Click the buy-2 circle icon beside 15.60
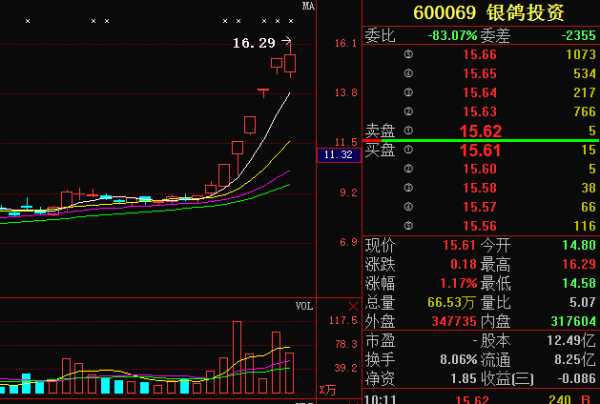 [408, 169]
